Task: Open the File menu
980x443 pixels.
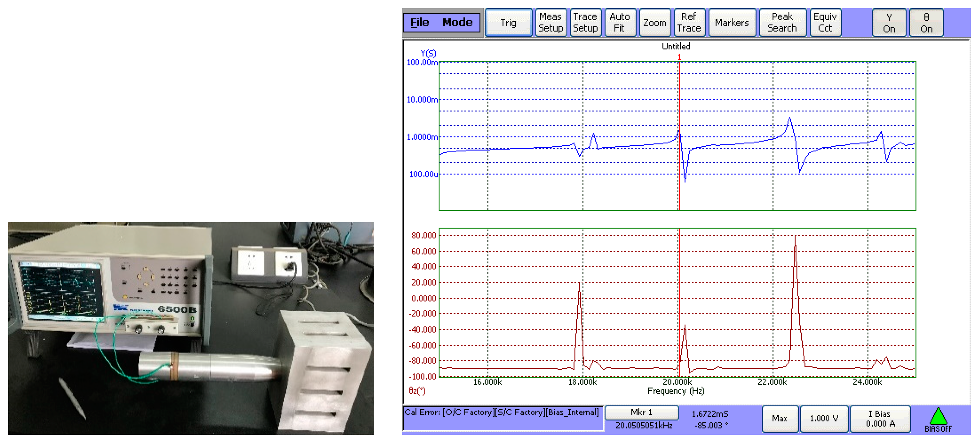Action: pos(420,23)
